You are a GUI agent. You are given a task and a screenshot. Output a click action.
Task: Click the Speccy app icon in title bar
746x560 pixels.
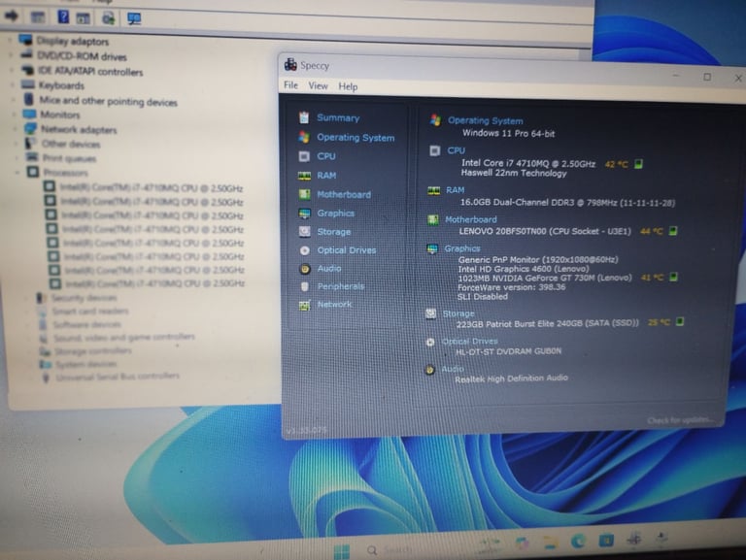pos(290,65)
